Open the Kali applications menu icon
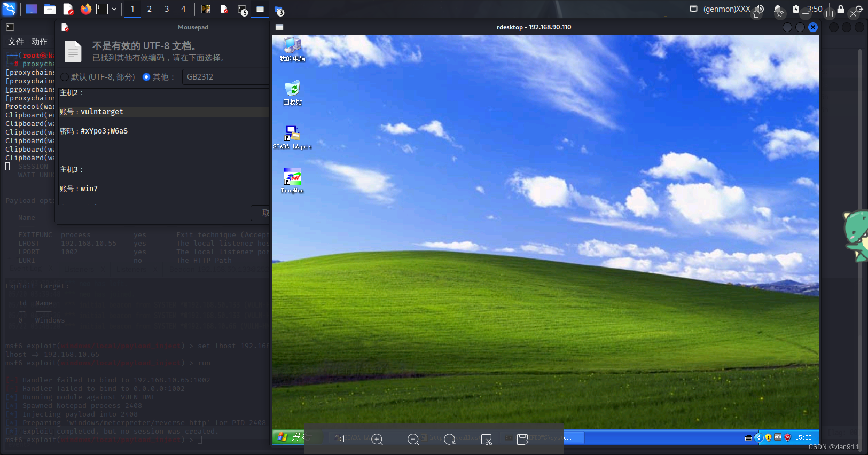Image resolution: width=868 pixels, height=455 pixels. pyautogui.click(x=9, y=9)
